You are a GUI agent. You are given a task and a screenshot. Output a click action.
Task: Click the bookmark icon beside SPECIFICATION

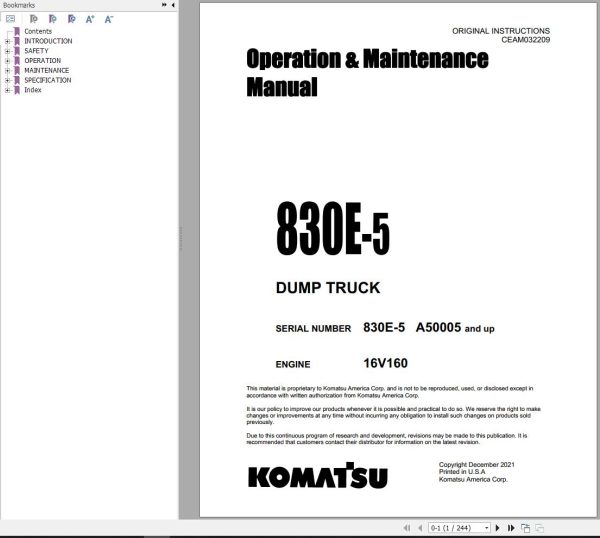click(x=17, y=80)
